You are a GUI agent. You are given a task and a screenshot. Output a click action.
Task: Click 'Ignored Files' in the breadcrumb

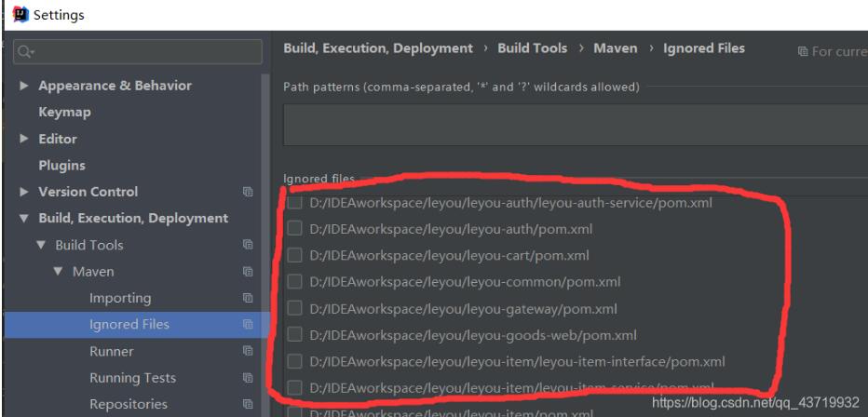[704, 48]
